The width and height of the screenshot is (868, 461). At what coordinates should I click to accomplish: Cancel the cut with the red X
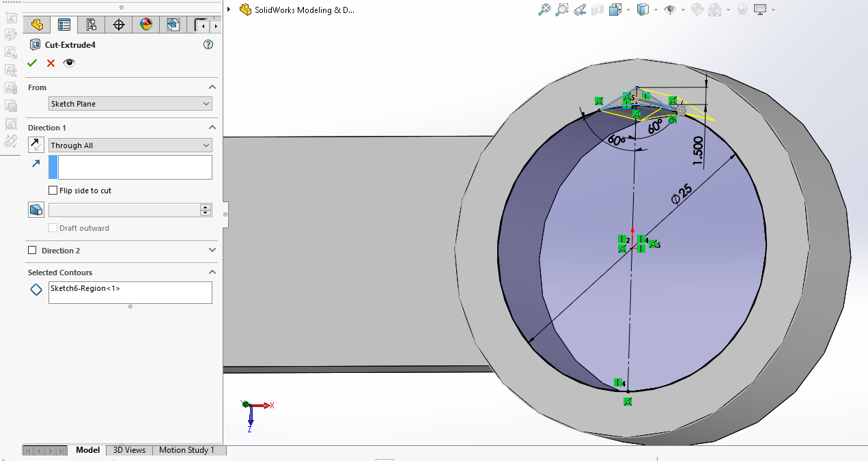[51, 63]
